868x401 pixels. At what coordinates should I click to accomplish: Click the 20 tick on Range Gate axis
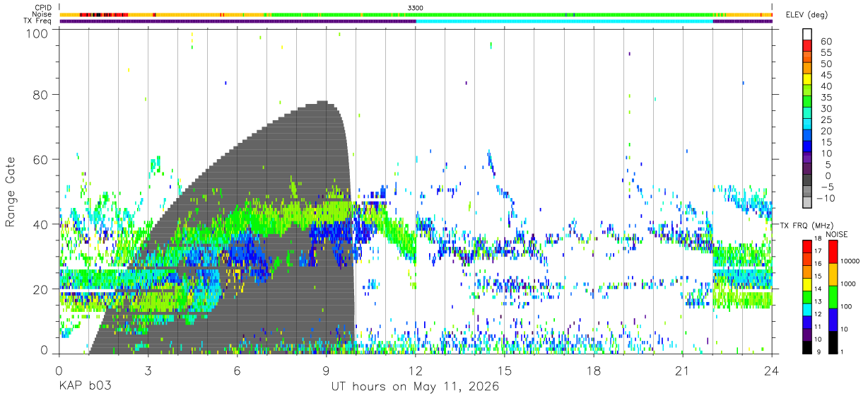(39, 289)
